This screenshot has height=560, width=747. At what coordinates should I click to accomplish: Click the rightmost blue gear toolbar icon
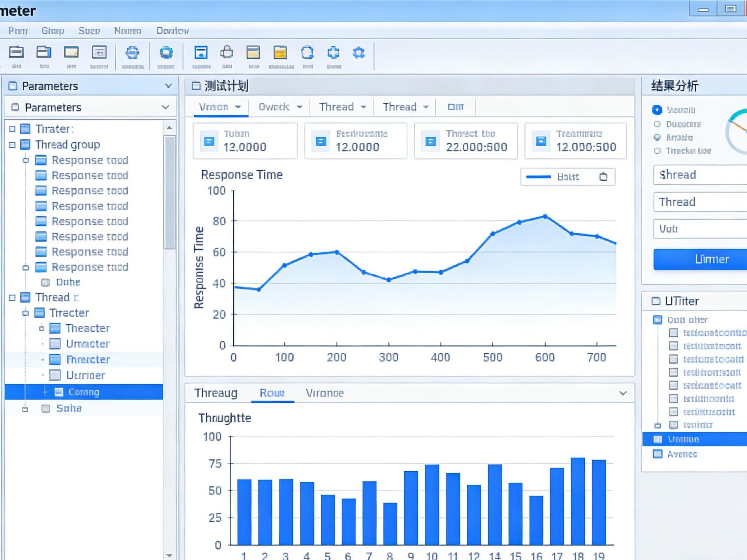click(359, 53)
